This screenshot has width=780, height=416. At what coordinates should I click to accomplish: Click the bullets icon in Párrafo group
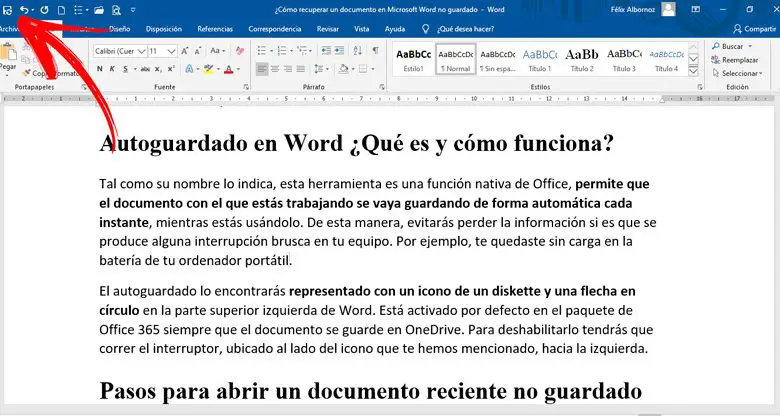(x=262, y=51)
